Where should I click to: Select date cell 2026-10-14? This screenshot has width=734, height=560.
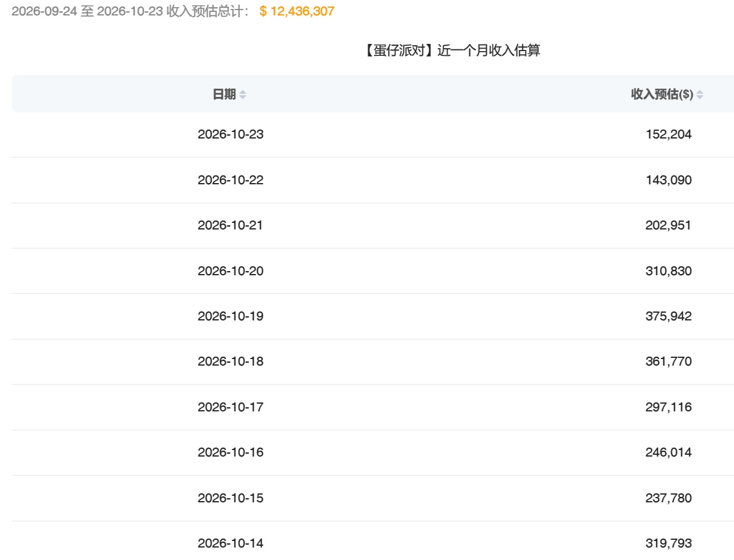pos(231,543)
